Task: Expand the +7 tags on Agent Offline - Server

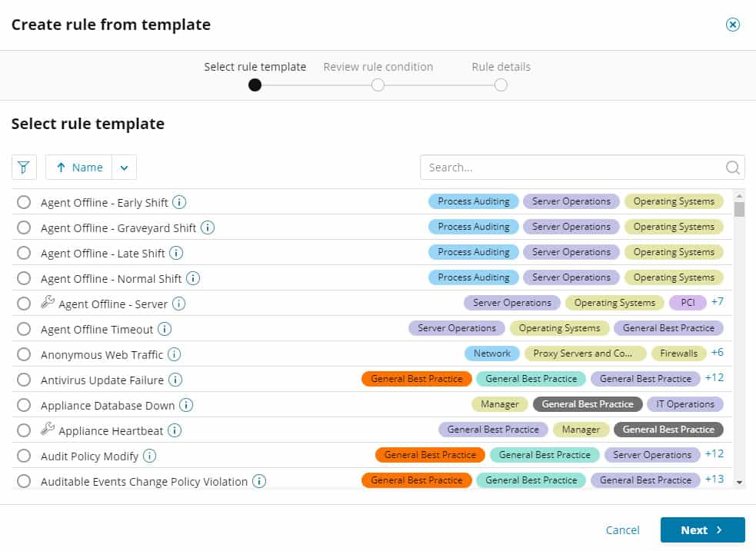Action: pyautogui.click(x=718, y=302)
